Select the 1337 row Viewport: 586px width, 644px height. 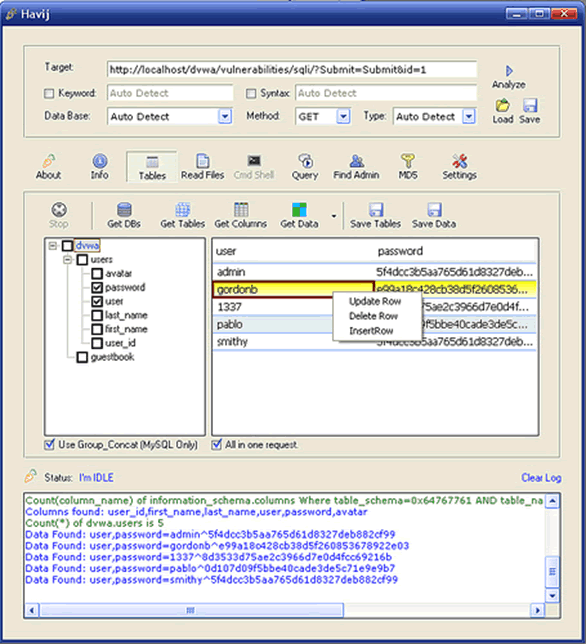point(375,307)
